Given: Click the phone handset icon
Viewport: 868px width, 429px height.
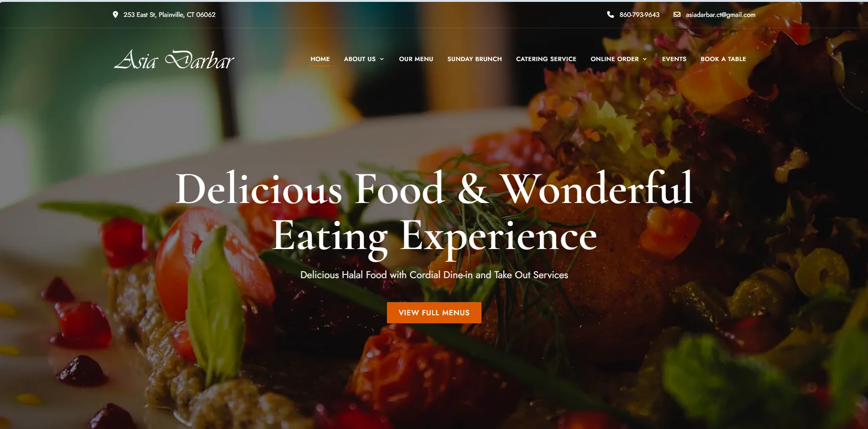Looking at the screenshot, I should click(610, 15).
